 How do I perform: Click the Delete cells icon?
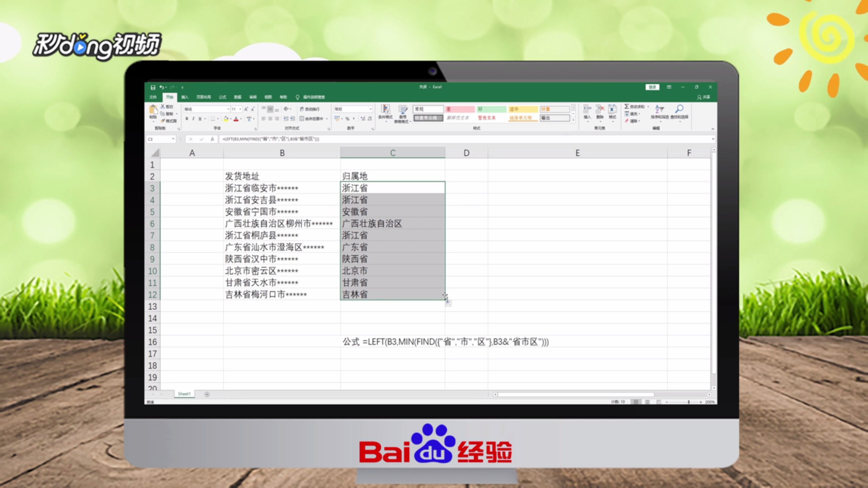(x=600, y=109)
